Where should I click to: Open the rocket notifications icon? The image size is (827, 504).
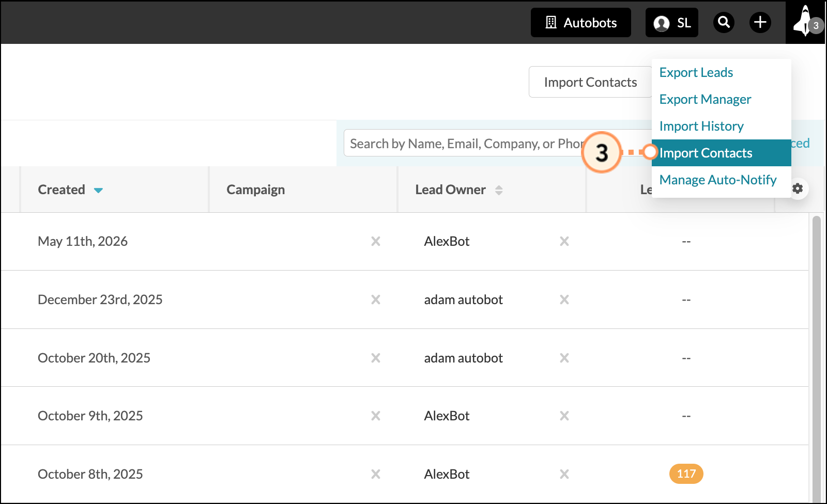pyautogui.click(x=805, y=22)
